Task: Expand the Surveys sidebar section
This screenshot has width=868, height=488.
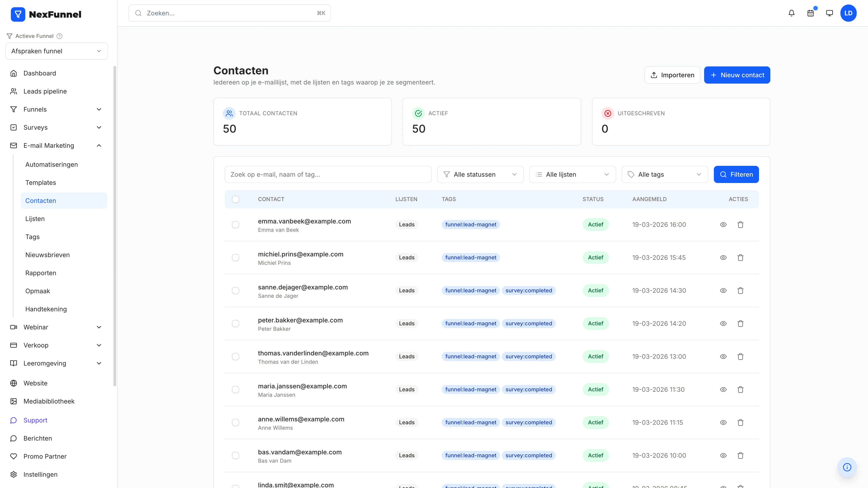Action: pos(57,128)
